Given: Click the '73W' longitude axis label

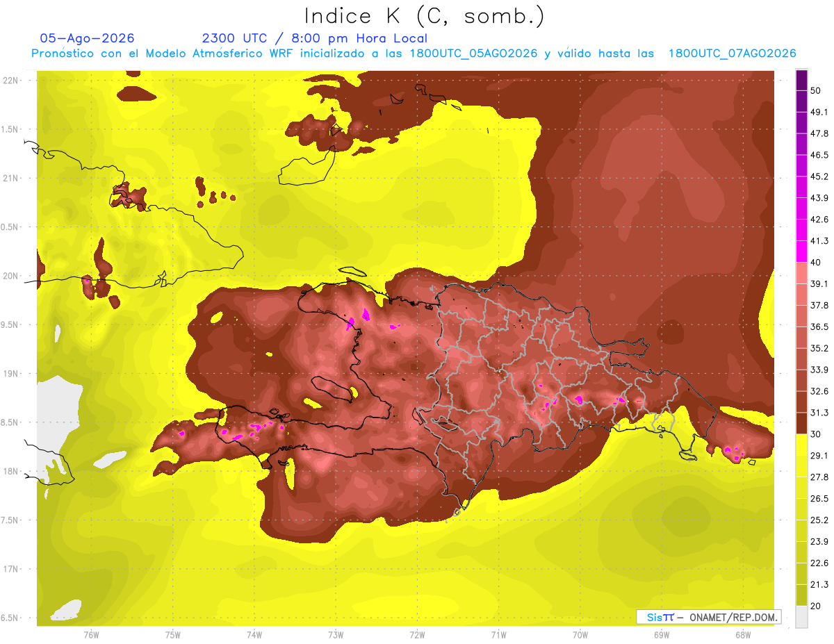Looking at the screenshot, I should pyautogui.click(x=336, y=635).
